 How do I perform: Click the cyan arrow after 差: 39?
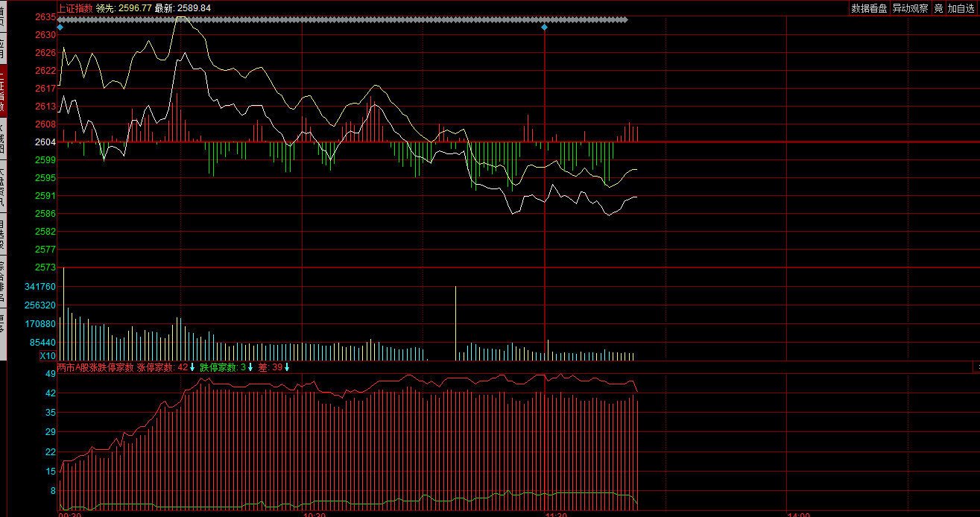coord(287,367)
